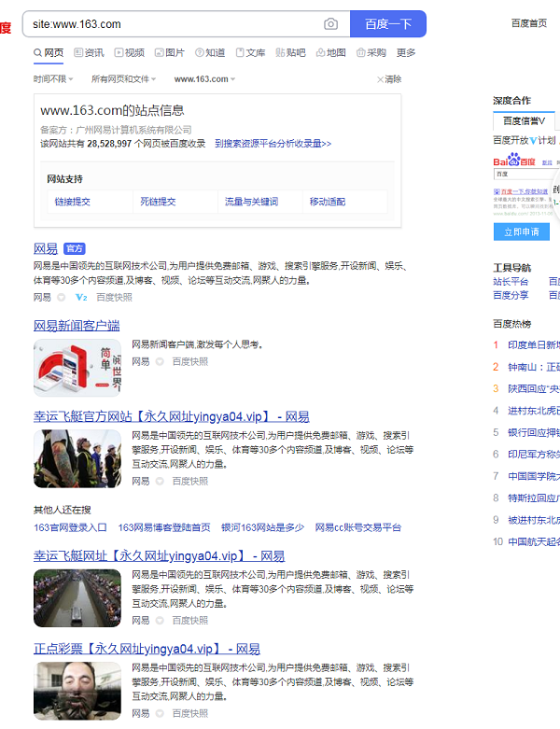
Task: Switch to the 资讯 tab
Action: (x=90, y=52)
